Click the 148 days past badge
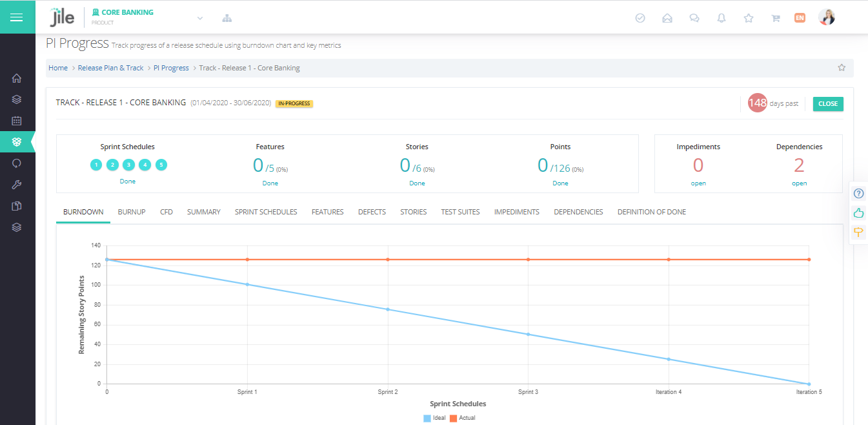Image resolution: width=868 pixels, height=425 pixels. (x=758, y=103)
